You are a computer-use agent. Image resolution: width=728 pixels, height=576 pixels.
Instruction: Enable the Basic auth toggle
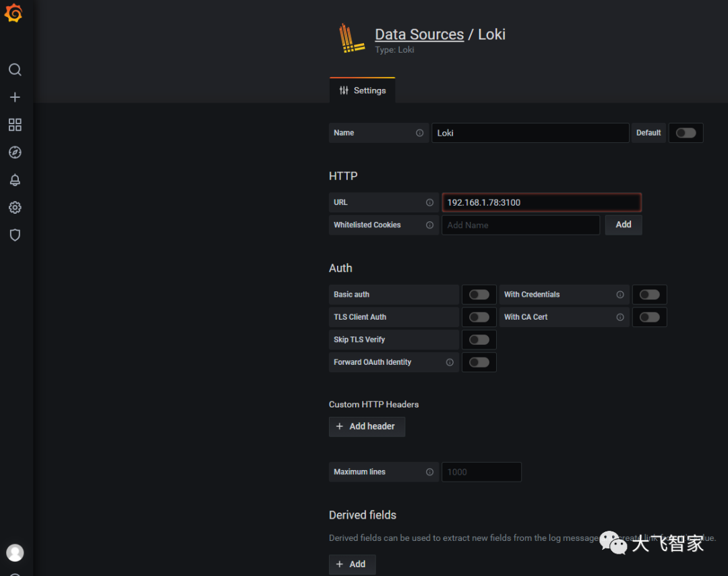point(479,295)
